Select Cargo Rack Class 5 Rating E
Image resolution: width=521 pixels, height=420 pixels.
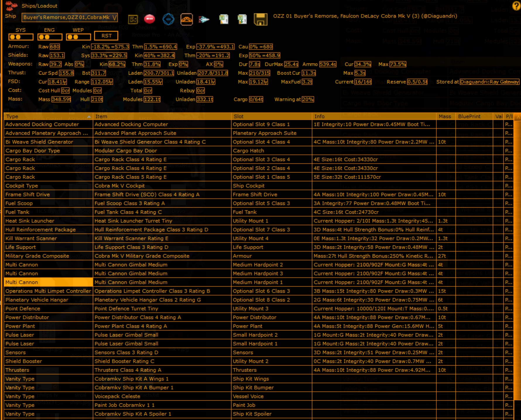coord(162,177)
